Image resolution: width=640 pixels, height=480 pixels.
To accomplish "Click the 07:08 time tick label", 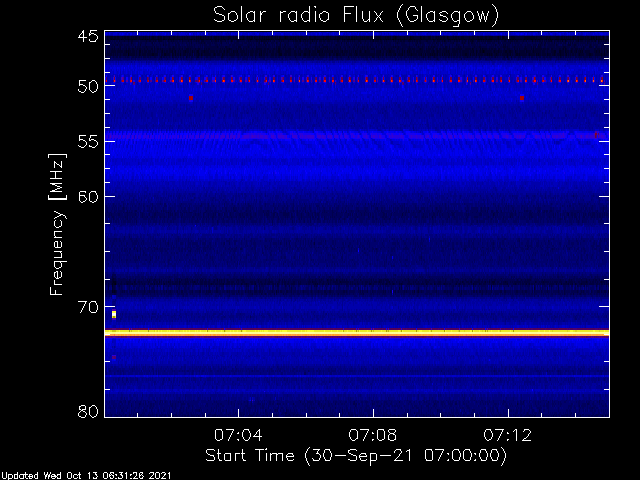I will 373,435.
